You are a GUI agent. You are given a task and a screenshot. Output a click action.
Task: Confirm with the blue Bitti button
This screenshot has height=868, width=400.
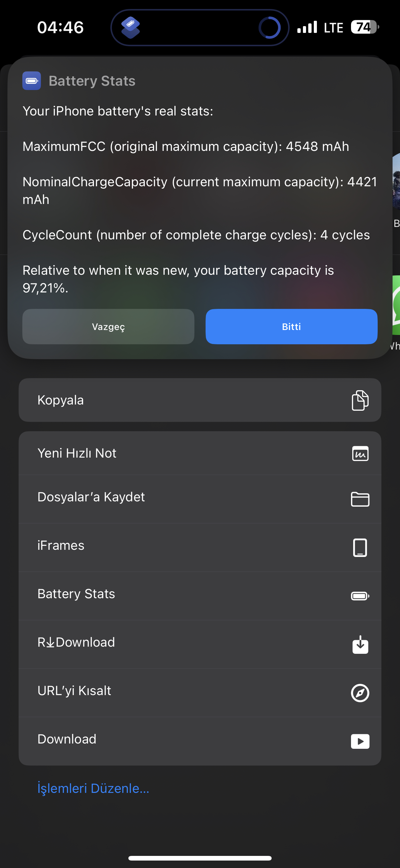[x=291, y=327]
